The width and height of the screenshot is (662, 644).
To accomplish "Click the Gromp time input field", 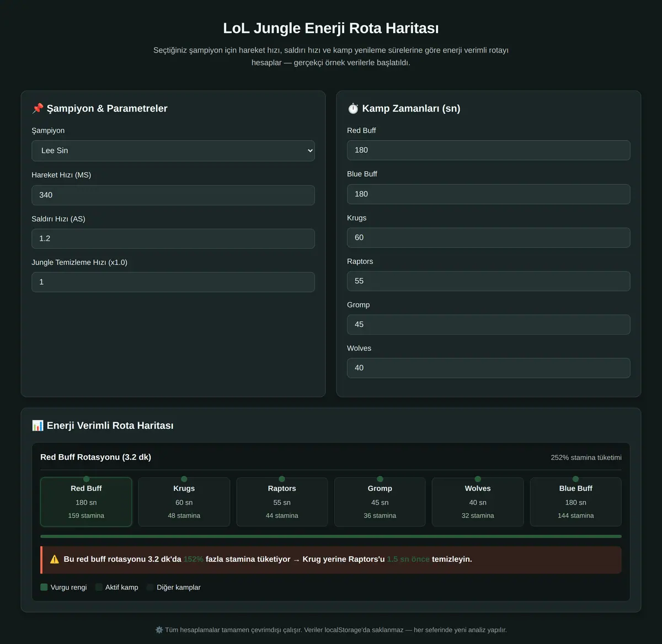I will pyautogui.click(x=489, y=324).
